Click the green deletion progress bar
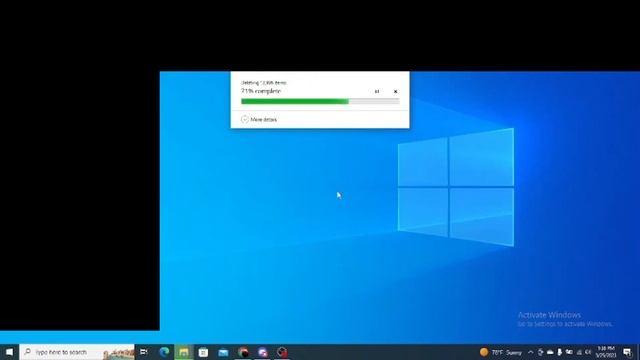This screenshot has width=640, height=360. (x=320, y=101)
